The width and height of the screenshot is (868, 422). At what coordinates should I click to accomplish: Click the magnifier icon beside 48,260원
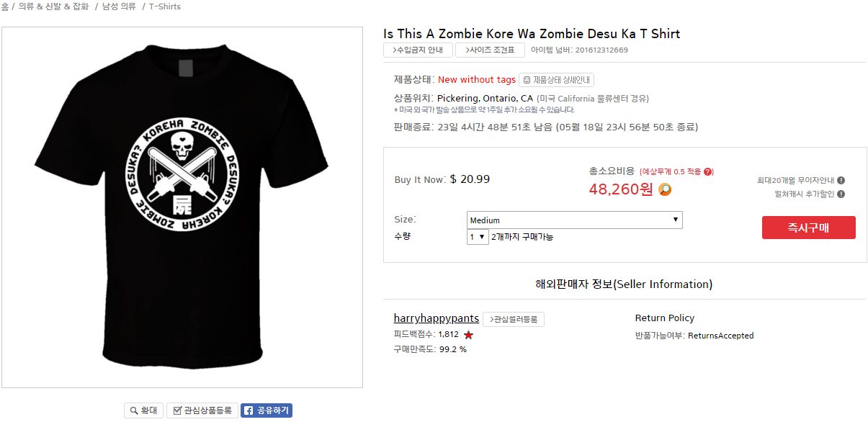tap(665, 189)
